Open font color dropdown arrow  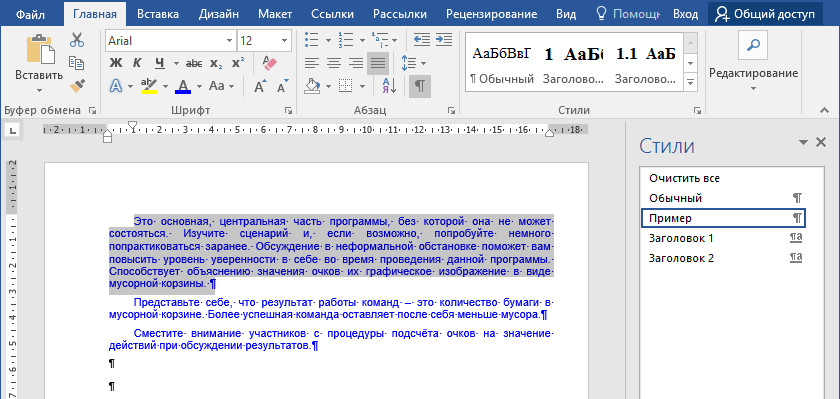pyautogui.click(x=199, y=86)
